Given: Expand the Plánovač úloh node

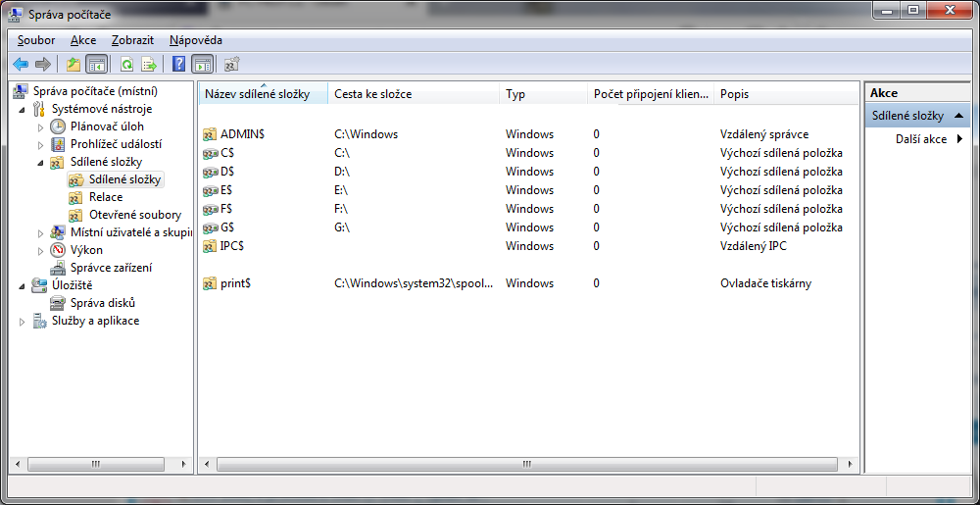Looking at the screenshot, I should click(x=41, y=126).
